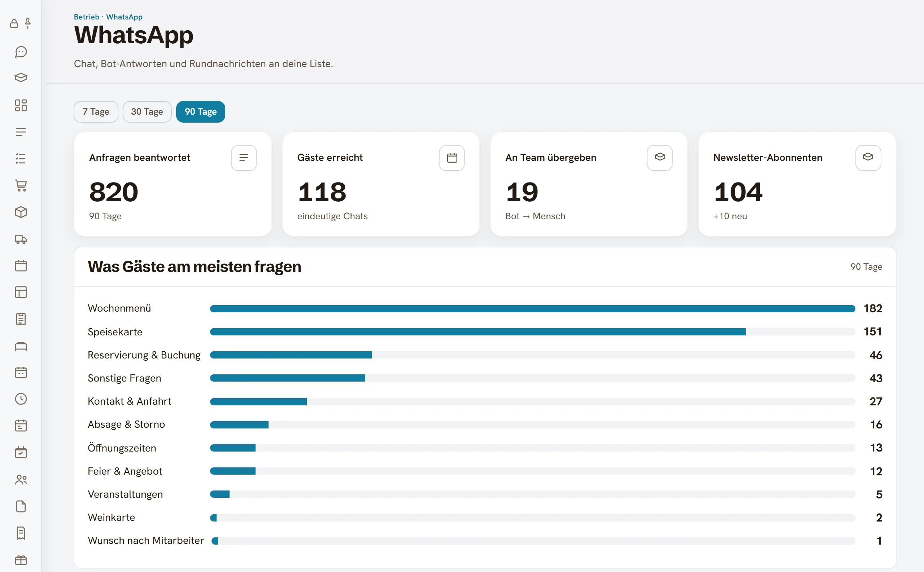Click the Wochenmenü row label
The width and height of the screenshot is (924, 572).
click(x=119, y=308)
